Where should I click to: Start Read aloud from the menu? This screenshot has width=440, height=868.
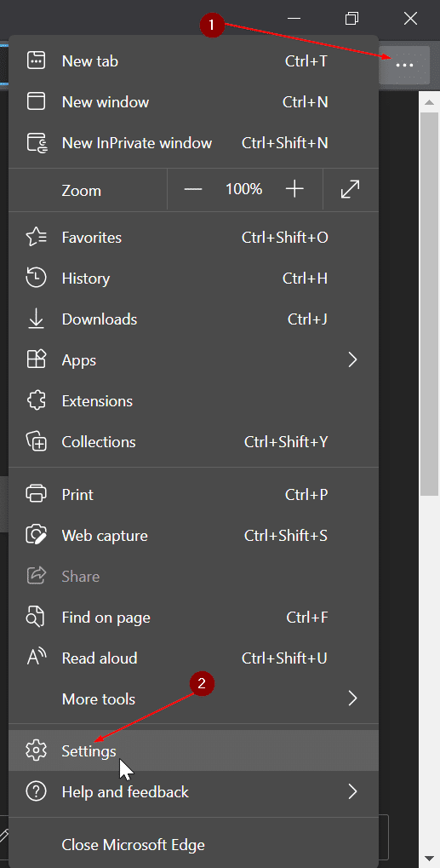pyautogui.click(x=193, y=658)
